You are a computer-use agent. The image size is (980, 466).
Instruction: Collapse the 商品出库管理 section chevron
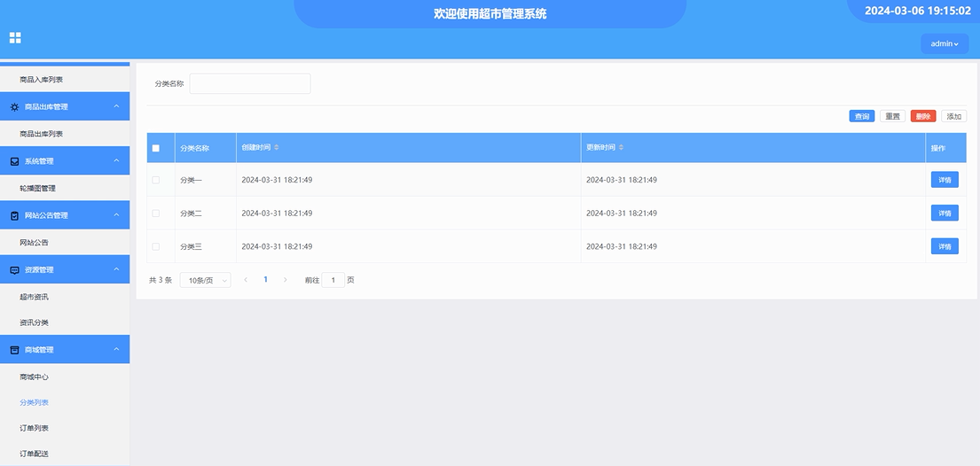(116, 107)
